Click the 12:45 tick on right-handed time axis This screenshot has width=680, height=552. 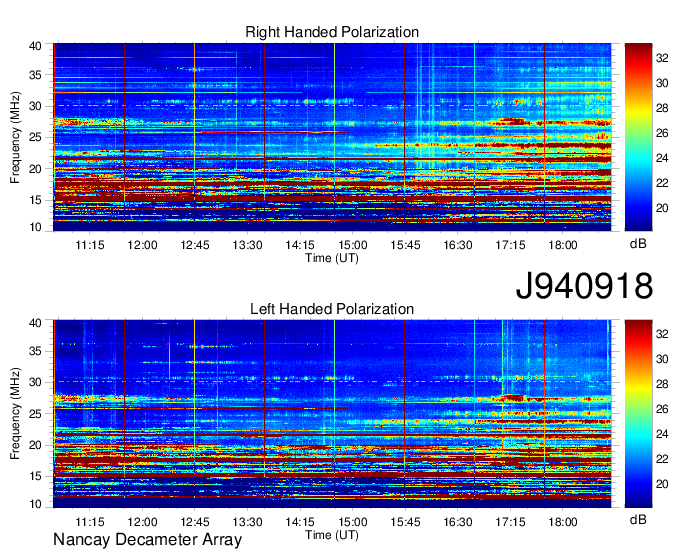(x=195, y=245)
